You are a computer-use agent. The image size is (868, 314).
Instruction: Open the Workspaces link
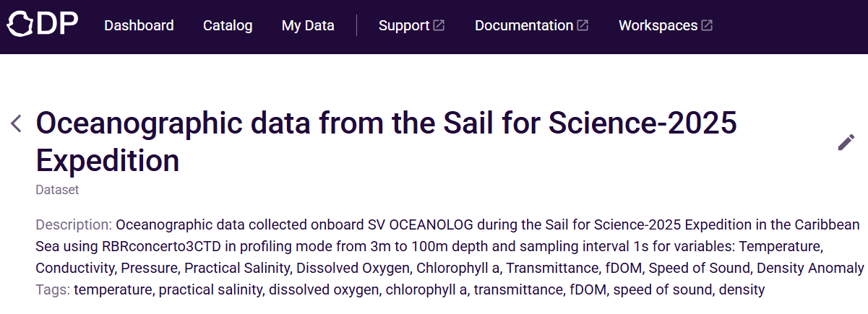(658, 25)
